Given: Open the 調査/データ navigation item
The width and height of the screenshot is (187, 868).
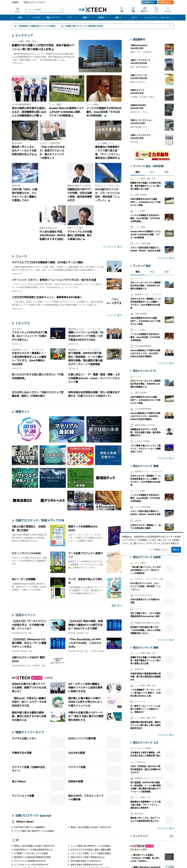Looking at the screenshot, I should [x=52, y=18].
